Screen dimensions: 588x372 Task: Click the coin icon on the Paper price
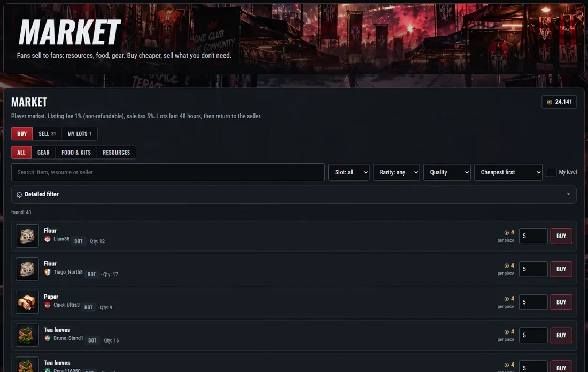point(507,299)
